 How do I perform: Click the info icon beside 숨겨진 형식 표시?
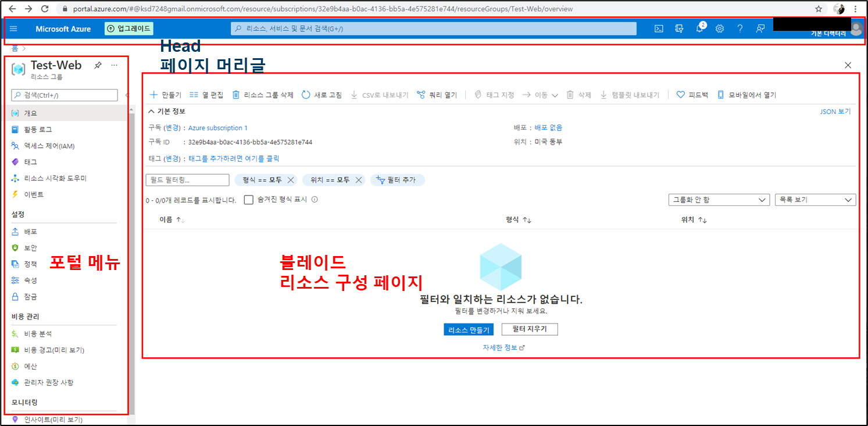315,200
